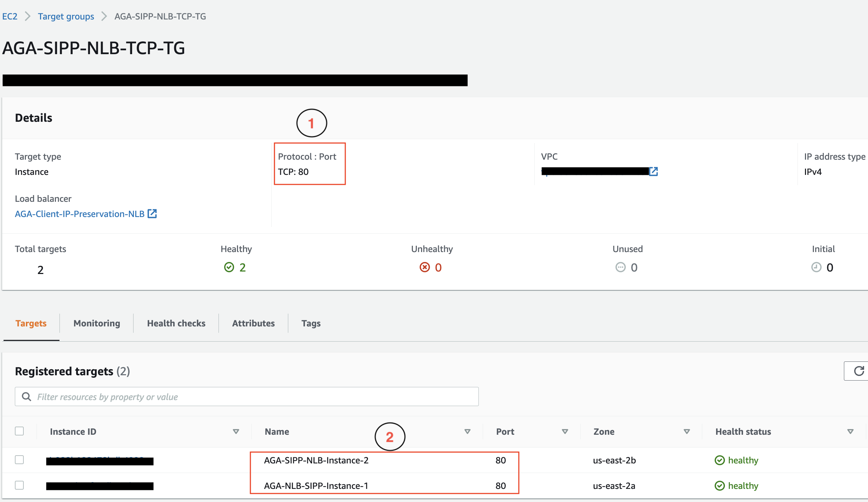Image resolution: width=868 pixels, height=502 pixels.
Task: Select the checkbox for AGA-SIPP-NLB-Instance-2 row
Action: [x=19, y=460]
